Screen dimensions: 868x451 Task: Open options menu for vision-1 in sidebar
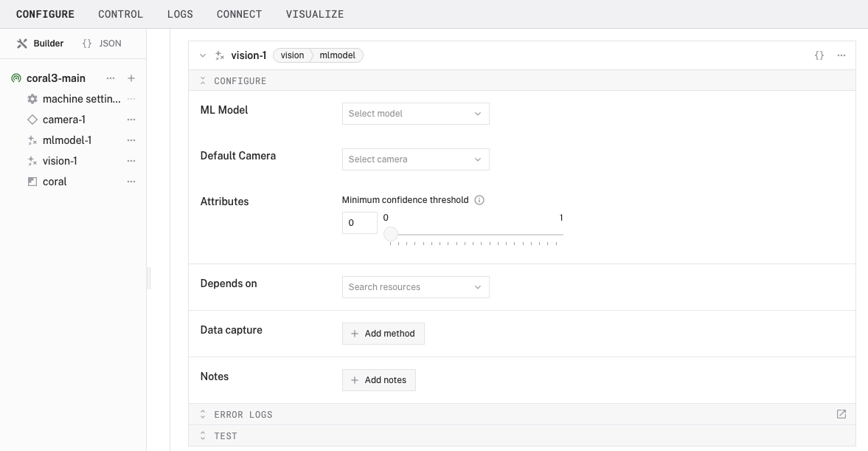(x=131, y=161)
